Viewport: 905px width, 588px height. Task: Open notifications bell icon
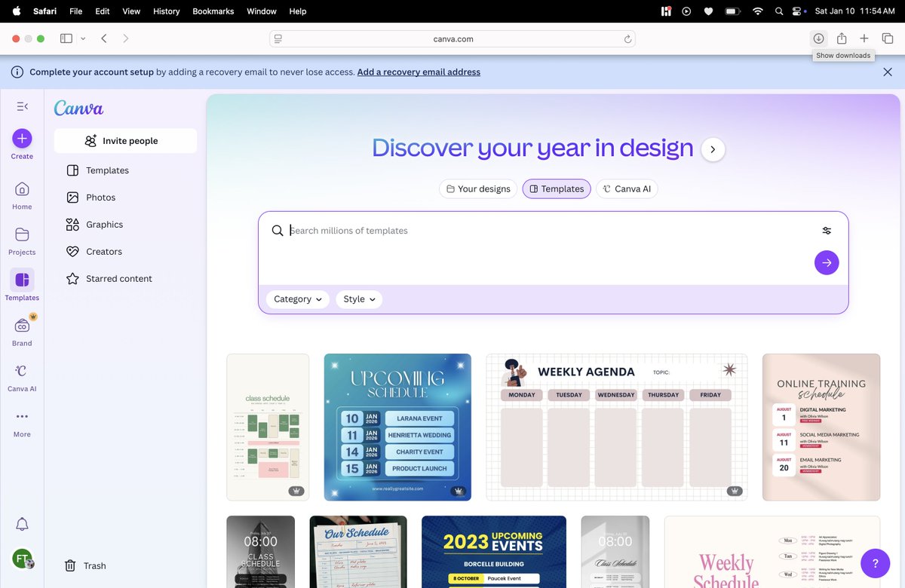point(22,524)
